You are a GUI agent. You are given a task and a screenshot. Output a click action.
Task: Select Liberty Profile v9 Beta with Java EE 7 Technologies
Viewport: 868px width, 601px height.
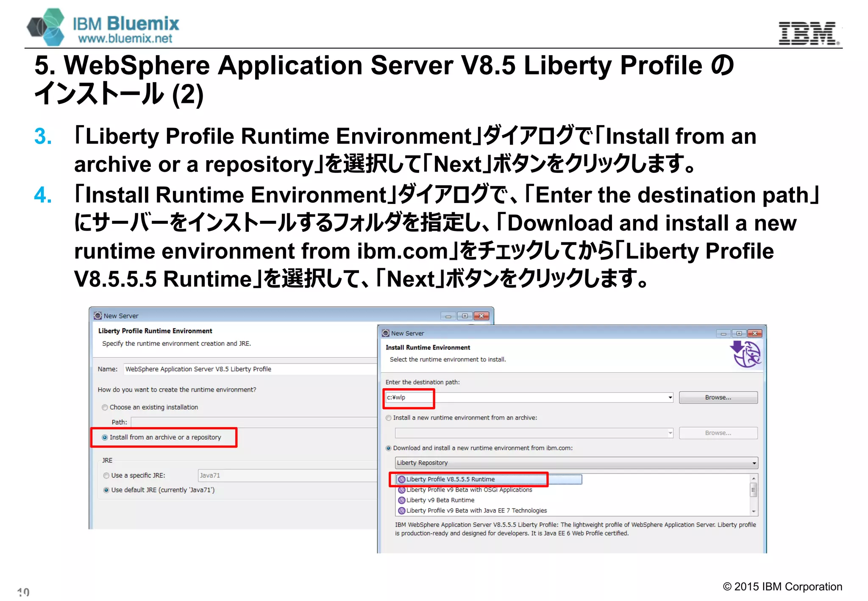tap(476, 511)
